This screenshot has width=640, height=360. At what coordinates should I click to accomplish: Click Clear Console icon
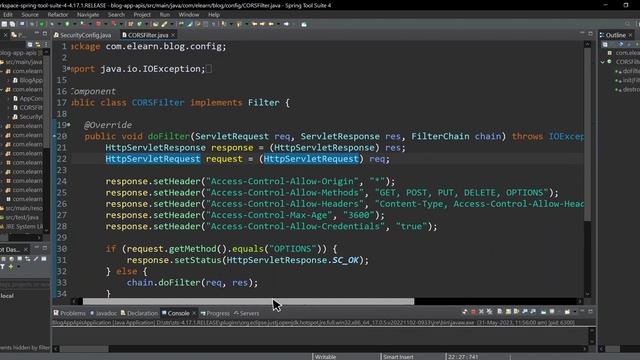[499, 312]
